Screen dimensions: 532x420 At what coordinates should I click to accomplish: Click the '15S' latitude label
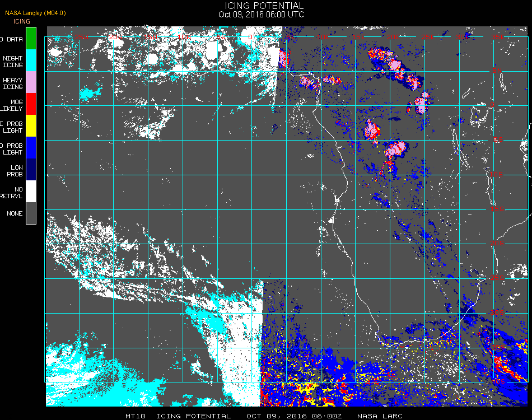click(x=497, y=209)
